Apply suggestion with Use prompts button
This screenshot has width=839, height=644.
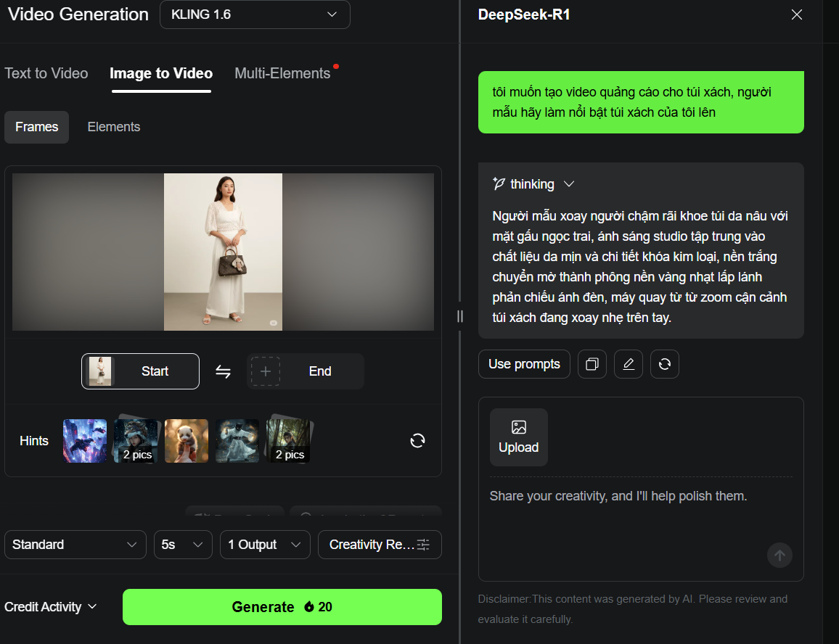click(x=524, y=364)
